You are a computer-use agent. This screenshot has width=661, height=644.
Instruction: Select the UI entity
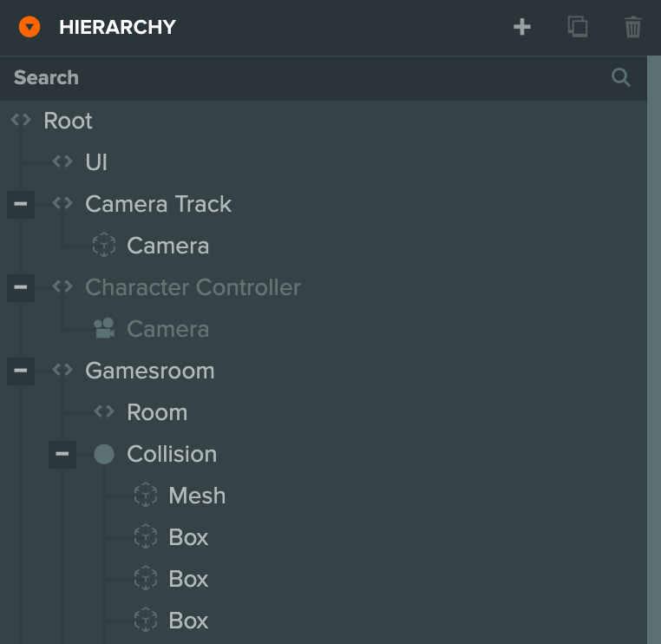tap(96, 162)
